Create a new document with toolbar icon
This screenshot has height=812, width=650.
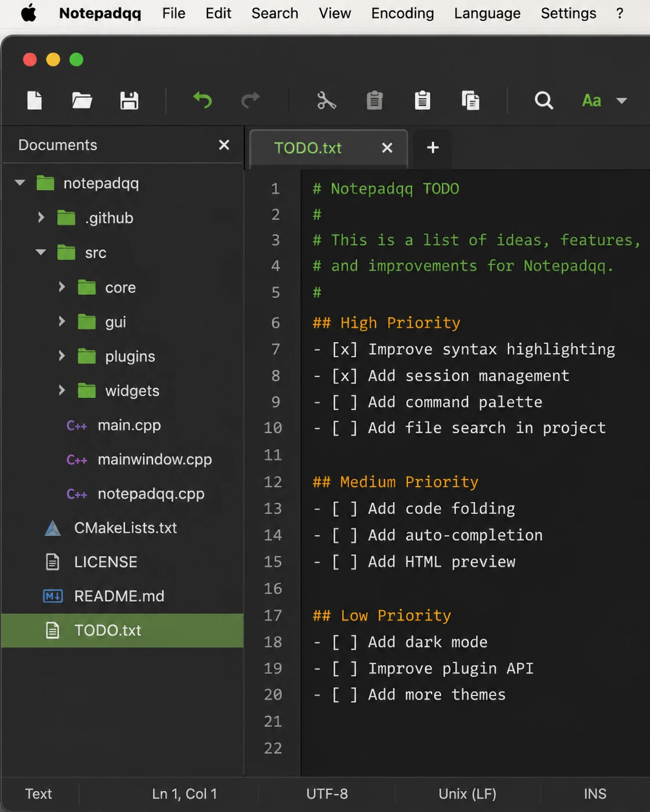(x=35, y=100)
